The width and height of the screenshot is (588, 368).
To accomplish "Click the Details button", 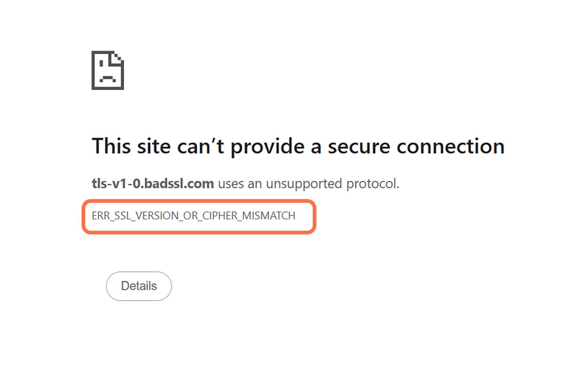I will pos(139,286).
